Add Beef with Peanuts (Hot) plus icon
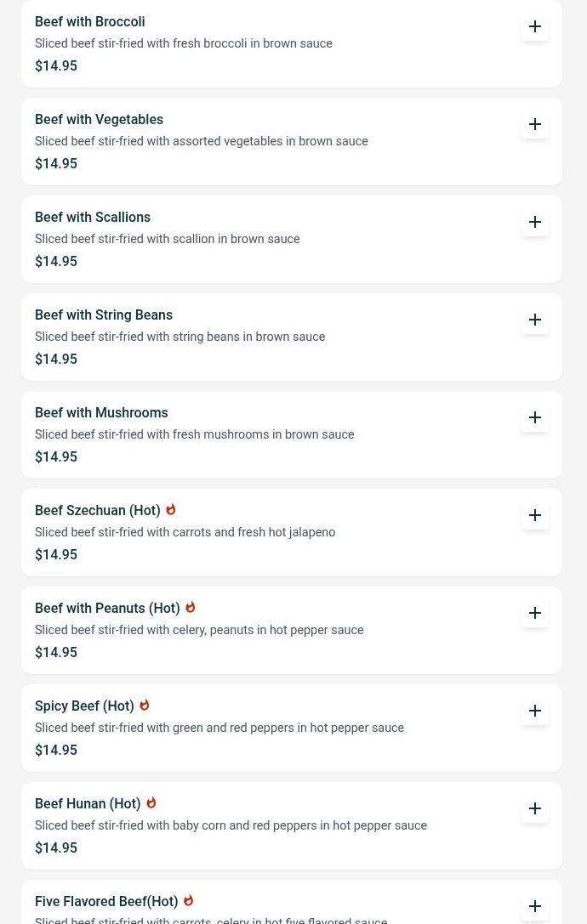Screen dimensions: 587x924 (534, 614)
